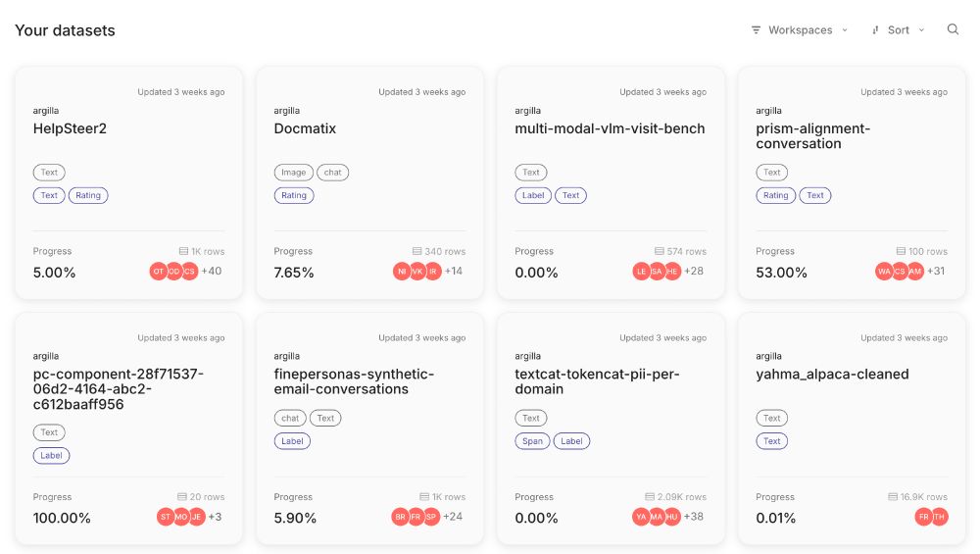Click the ST avatar on pc-component card

[x=165, y=517]
